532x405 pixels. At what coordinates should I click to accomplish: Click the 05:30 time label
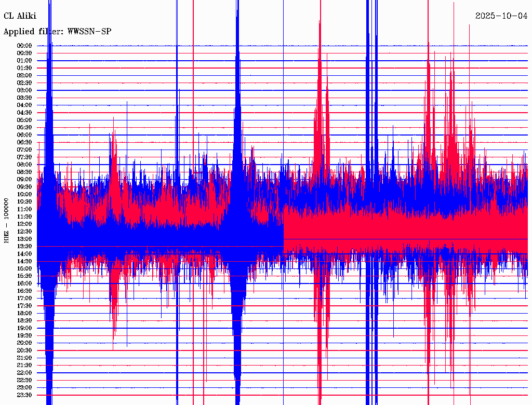pyautogui.click(x=24, y=128)
